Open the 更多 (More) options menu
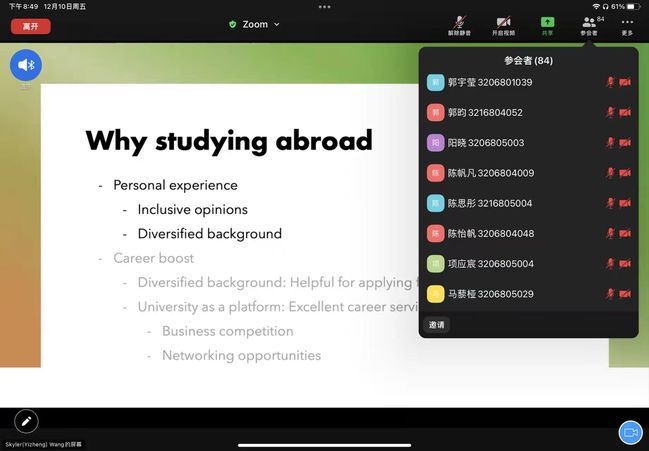 pos(627,24)
